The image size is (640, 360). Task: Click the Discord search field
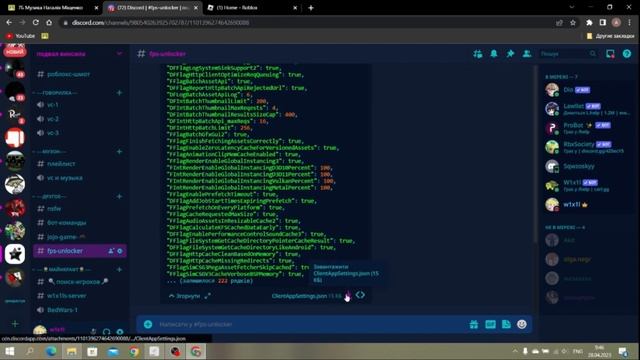pyautogui.click(x=568, y=54)
